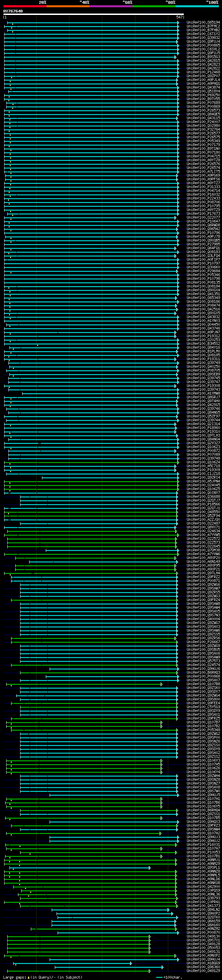222x980 pixels.
Task: Click the UniRef100_A7YVW5 hit name
Action: 203,535
